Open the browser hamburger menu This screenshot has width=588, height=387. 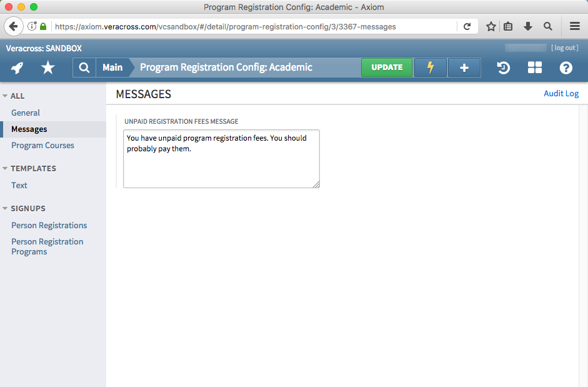574,26
